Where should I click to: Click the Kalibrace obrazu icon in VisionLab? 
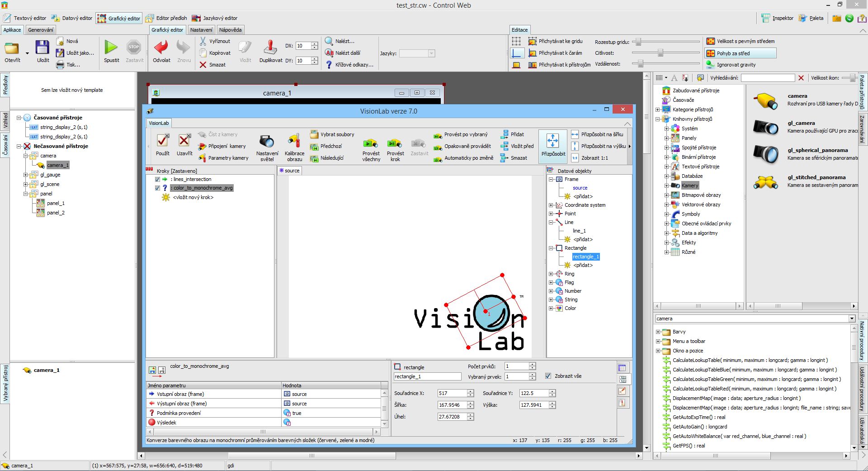point(294,141)
